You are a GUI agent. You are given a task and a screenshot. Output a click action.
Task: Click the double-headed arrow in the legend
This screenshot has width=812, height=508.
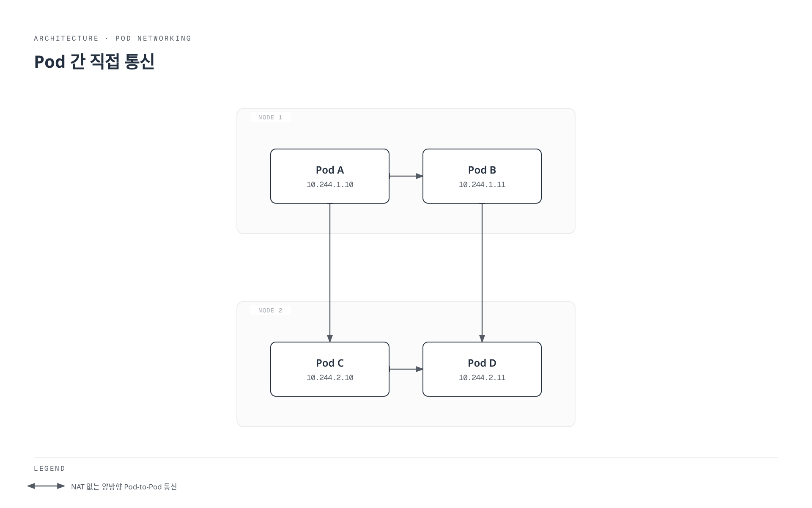[46, 486]
